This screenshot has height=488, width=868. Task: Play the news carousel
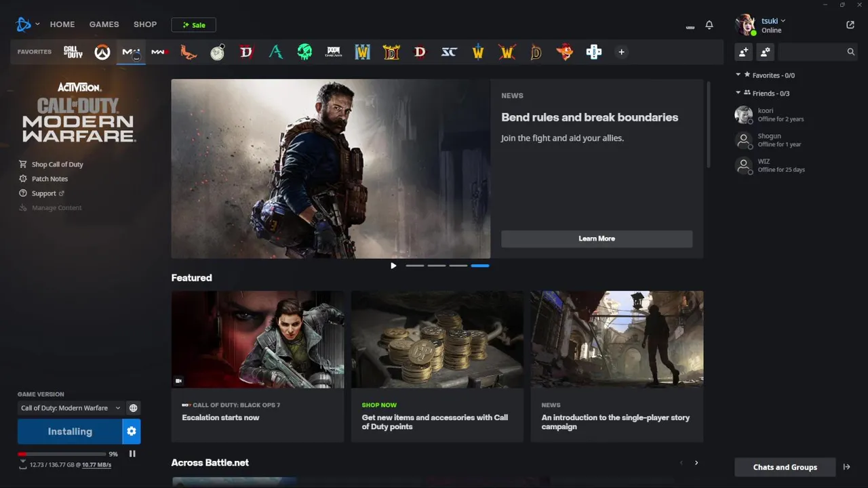click(393, 266)
